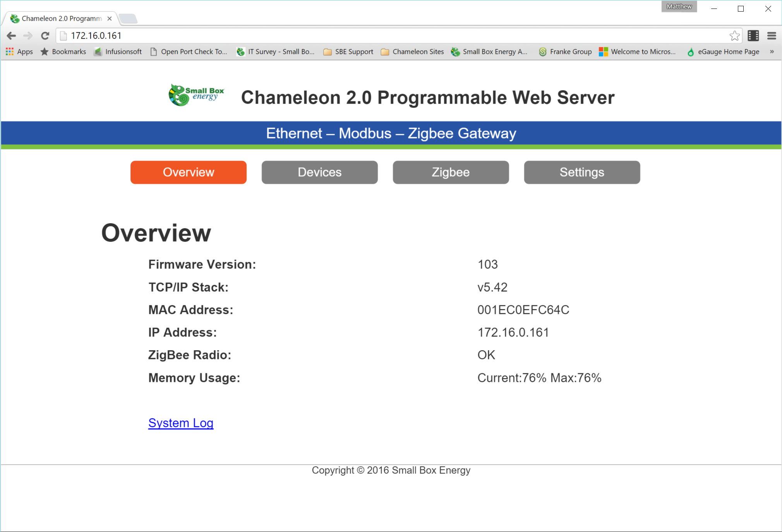Go back with the browser back arrow
The image size is (782, 532).
(11, 36)
